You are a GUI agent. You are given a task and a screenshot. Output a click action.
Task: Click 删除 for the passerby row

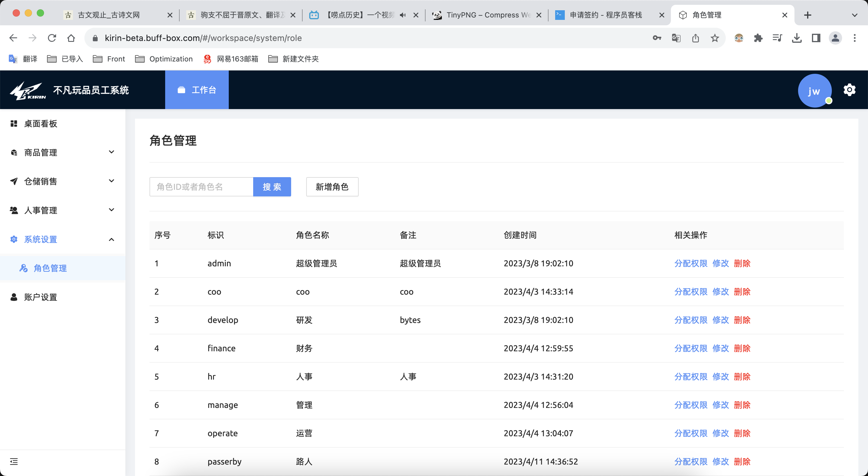[742, 462]
